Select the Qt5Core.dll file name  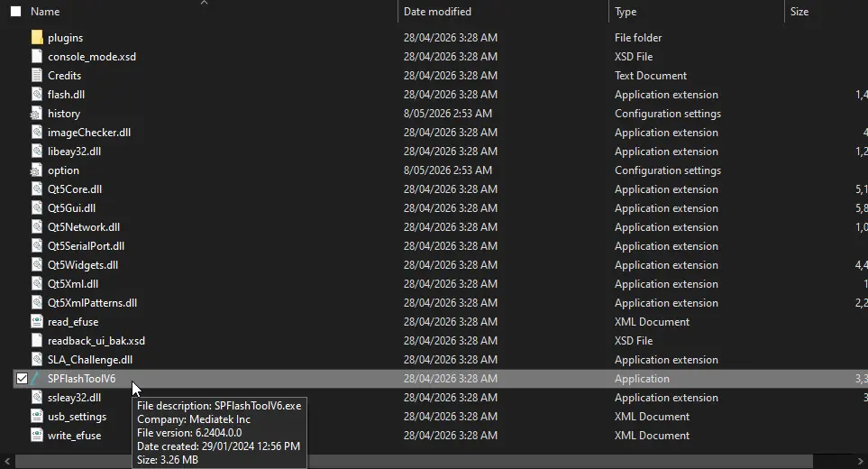click(x=75, y=189)
